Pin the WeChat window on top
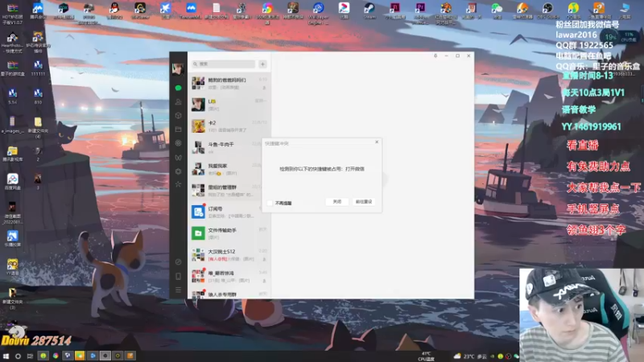Viewport: 644px width, 362px height. [436, 56]
